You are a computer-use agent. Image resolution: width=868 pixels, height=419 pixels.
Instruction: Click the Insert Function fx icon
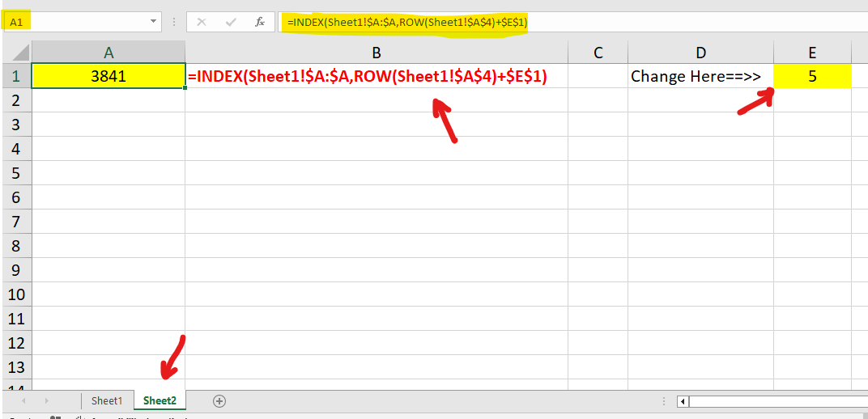point(260,22)
